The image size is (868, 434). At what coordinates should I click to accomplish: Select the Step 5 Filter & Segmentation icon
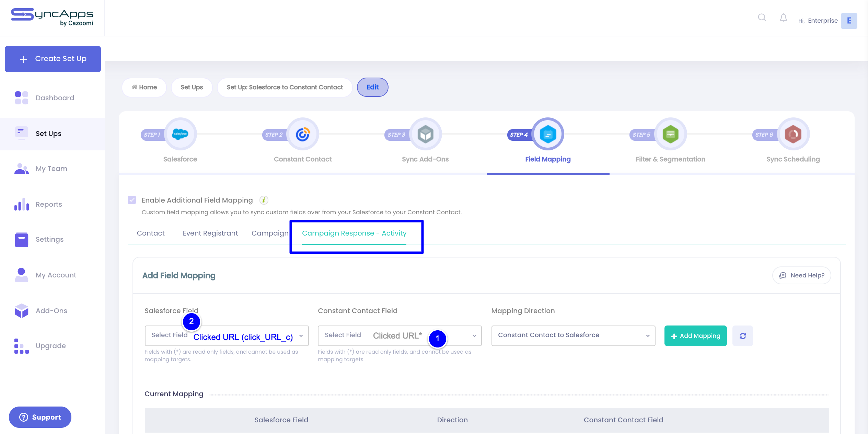pos(670,134)
